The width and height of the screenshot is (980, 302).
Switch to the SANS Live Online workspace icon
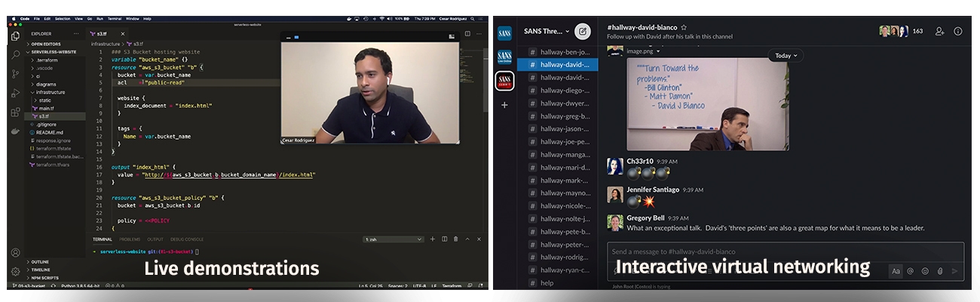(504, 57)
